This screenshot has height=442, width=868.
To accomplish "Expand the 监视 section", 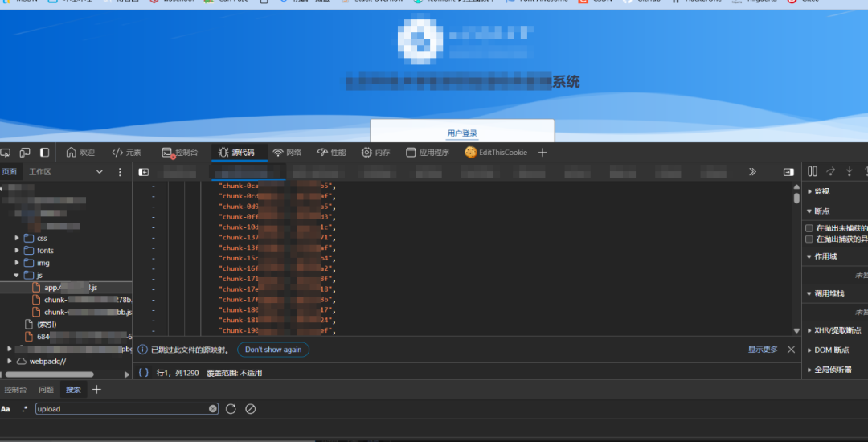I will click(810, 191).
